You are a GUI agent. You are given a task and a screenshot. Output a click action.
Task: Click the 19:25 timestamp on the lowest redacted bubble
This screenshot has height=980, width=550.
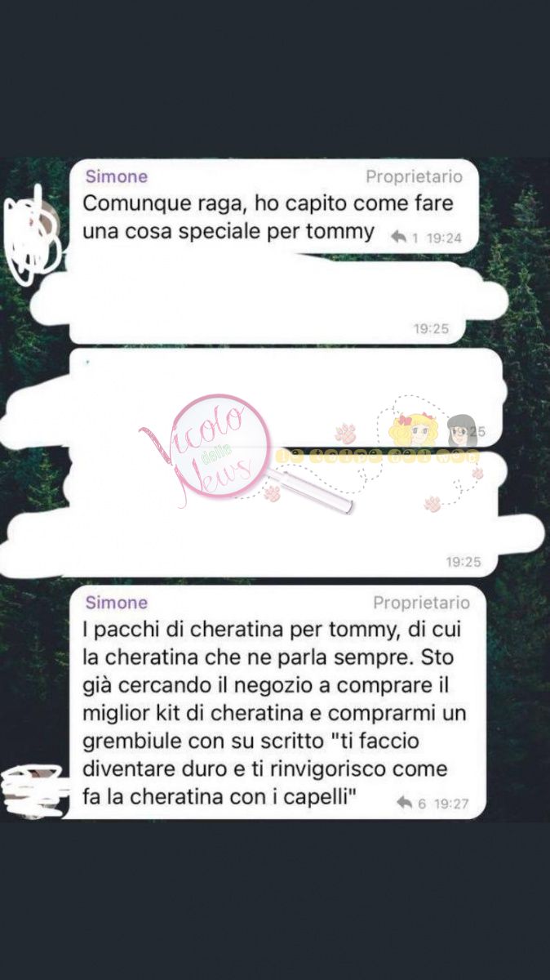pos(463,562)
